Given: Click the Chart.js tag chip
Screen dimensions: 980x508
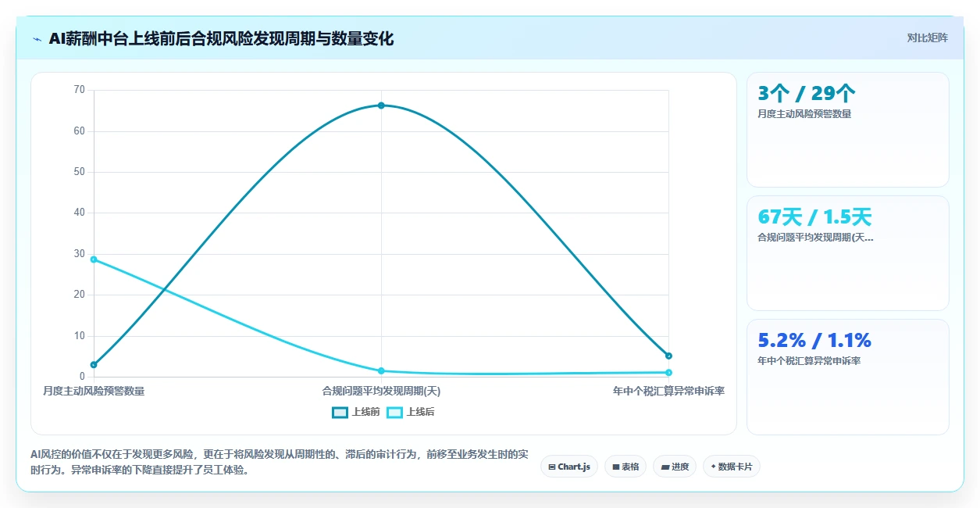Looking at the screenshot, I should tap(569, 467).
